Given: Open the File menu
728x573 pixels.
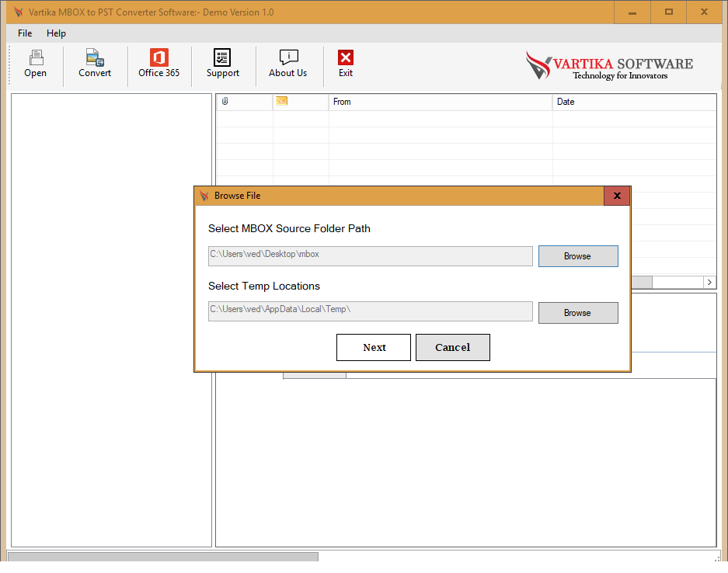Looking at the screenshot, I should point(25,33).
